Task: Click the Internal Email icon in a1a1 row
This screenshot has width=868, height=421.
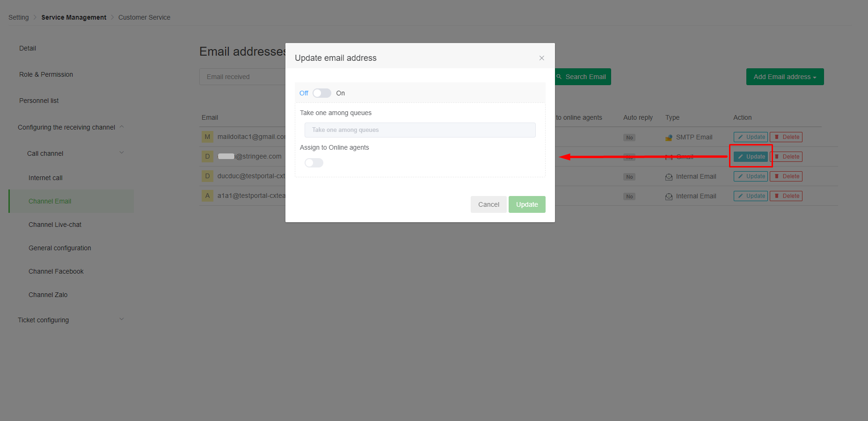Action: [669, 196]
